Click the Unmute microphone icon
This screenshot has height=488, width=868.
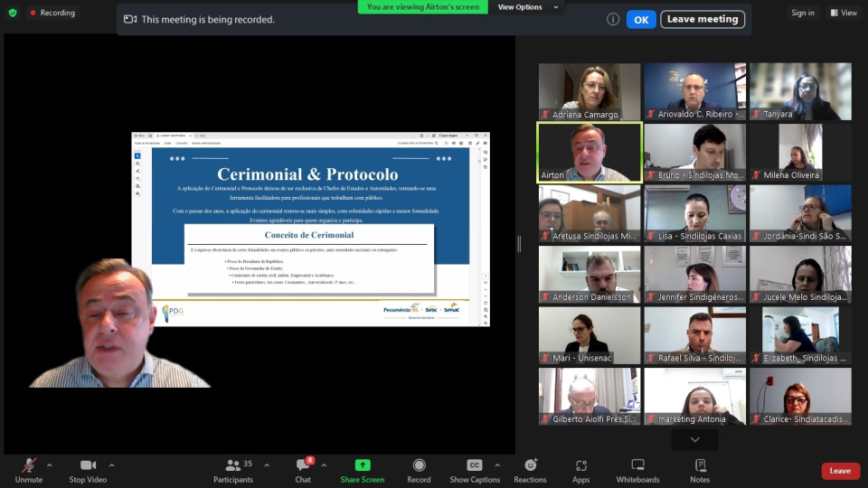click(28, 465)
